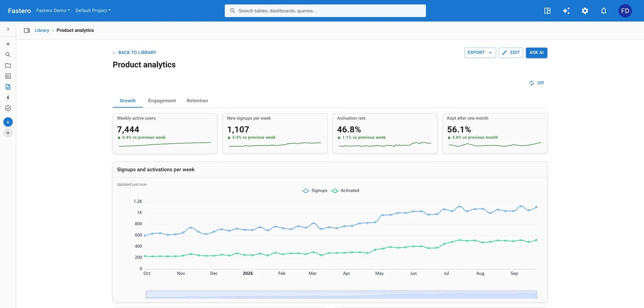Click the Fastero logo
This screenshot has height=308, width=644.
(19, 11)
